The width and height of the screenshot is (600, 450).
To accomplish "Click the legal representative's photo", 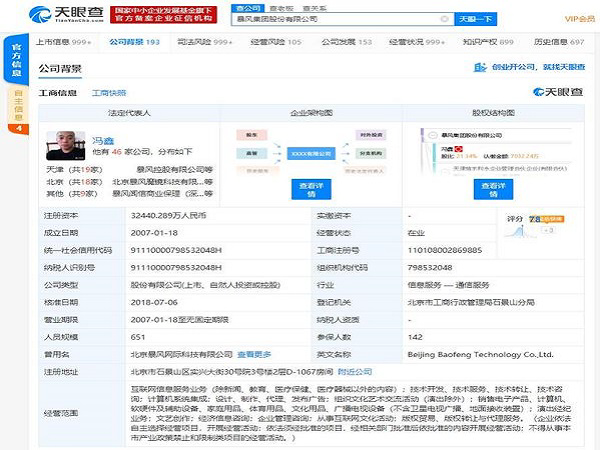I will coord(65,145).
